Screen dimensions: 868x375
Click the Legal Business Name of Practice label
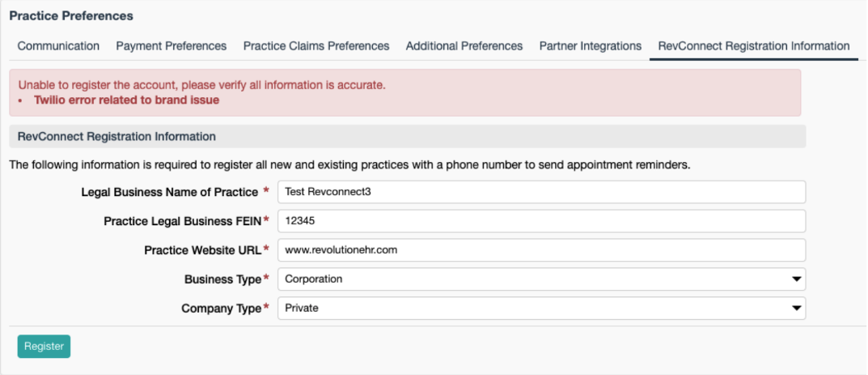[169, 192]
